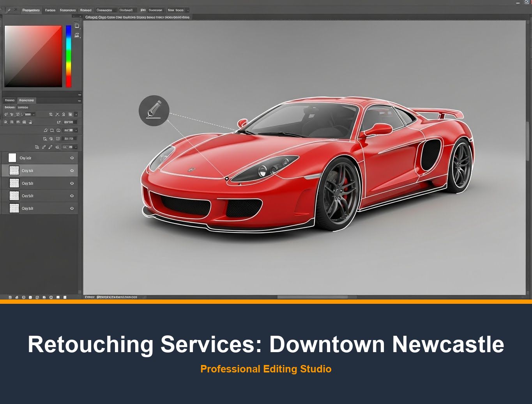532x404 pixels.
Task: Click the selected layer's pattern thumbnail
Action: coord(14,170)
